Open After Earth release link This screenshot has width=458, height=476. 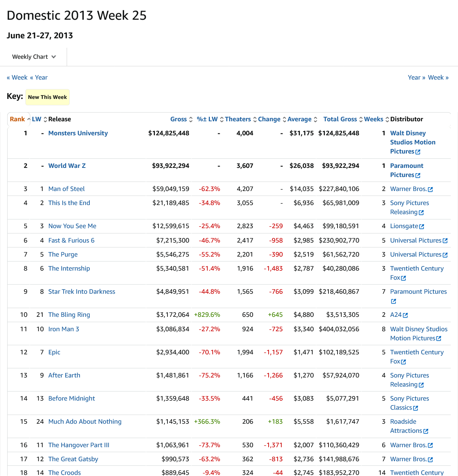(x=64, y=375)
